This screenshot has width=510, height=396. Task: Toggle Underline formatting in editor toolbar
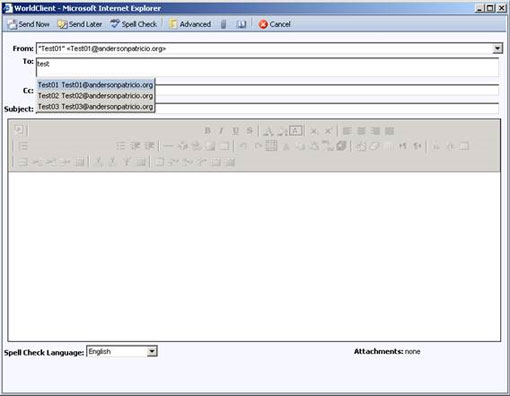235,131
